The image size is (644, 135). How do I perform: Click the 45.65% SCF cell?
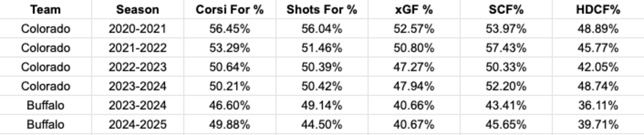point(506,124)
